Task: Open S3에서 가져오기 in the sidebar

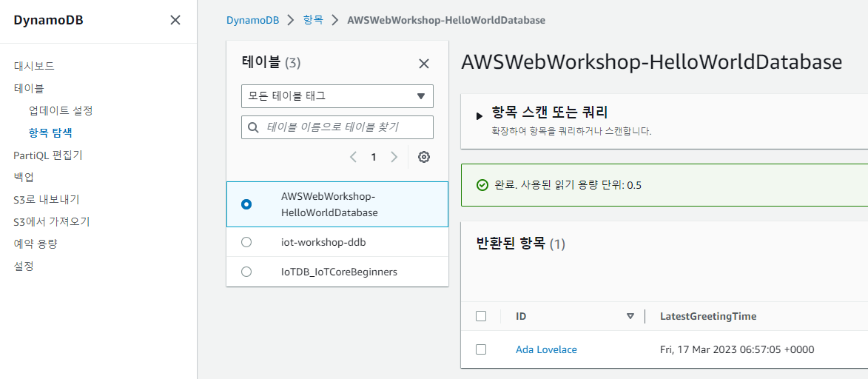Action: pyautogui.click(x=52, y=221)
